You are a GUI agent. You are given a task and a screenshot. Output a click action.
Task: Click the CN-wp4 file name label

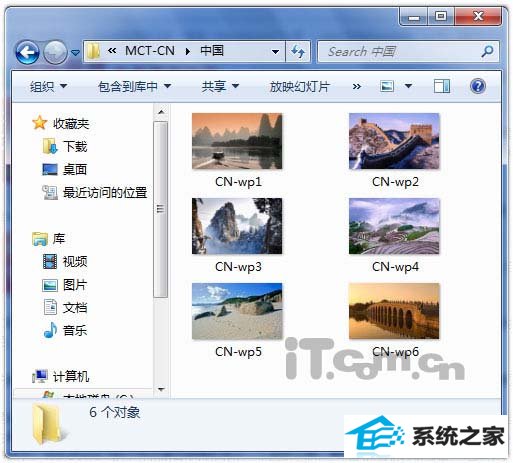pyautogui.click(x=395, y=267)
